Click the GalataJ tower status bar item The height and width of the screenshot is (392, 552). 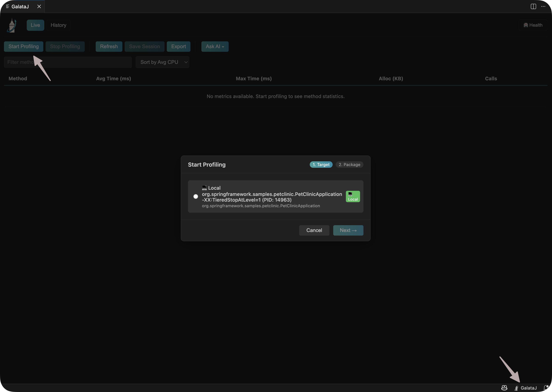[x=526, y=388]
